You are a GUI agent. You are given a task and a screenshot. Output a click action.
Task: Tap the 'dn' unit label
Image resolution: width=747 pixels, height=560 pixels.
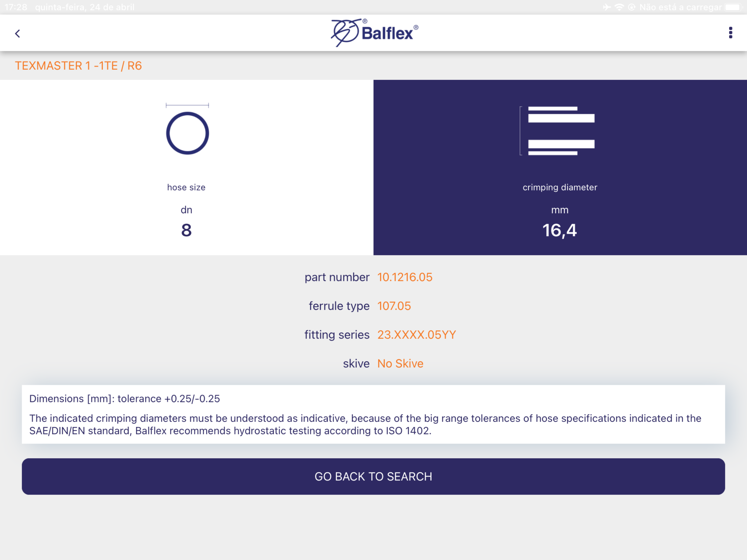(x=186, y=210)
